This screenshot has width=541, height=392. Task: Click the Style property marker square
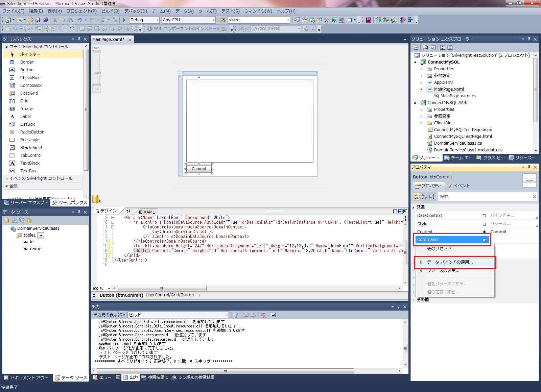click(484, 224)
